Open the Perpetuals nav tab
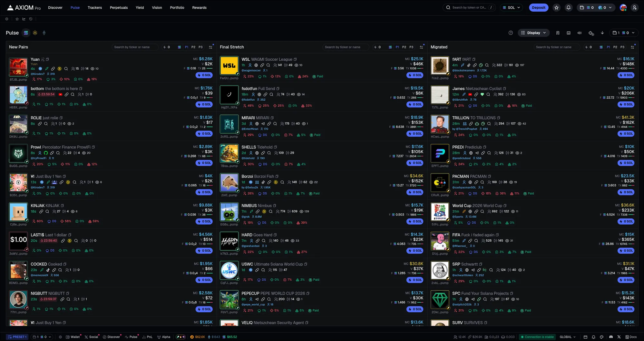Image resolution: width=644 pixels, height=341 pixels. pyautogui.click(x=119, y=8)
